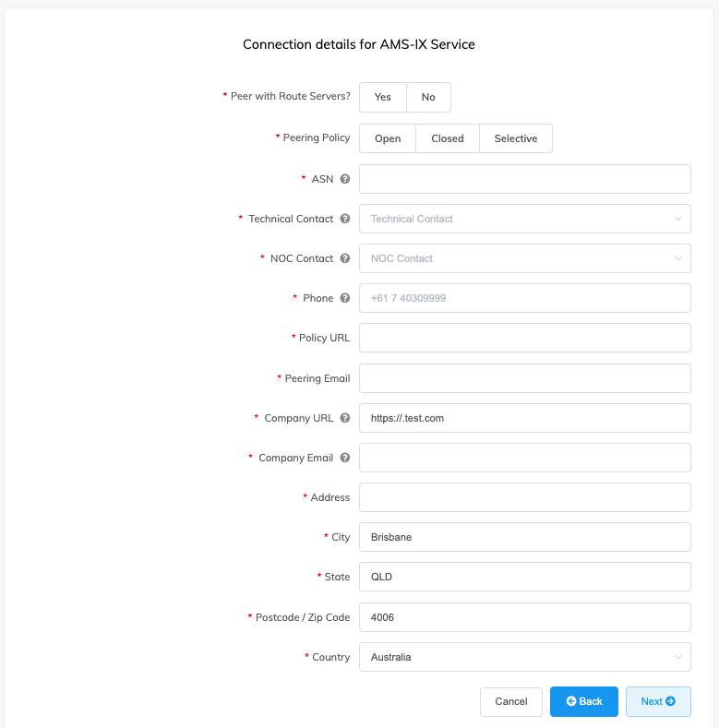Open the Technical Contact dropdown

(x=524, y=219)
